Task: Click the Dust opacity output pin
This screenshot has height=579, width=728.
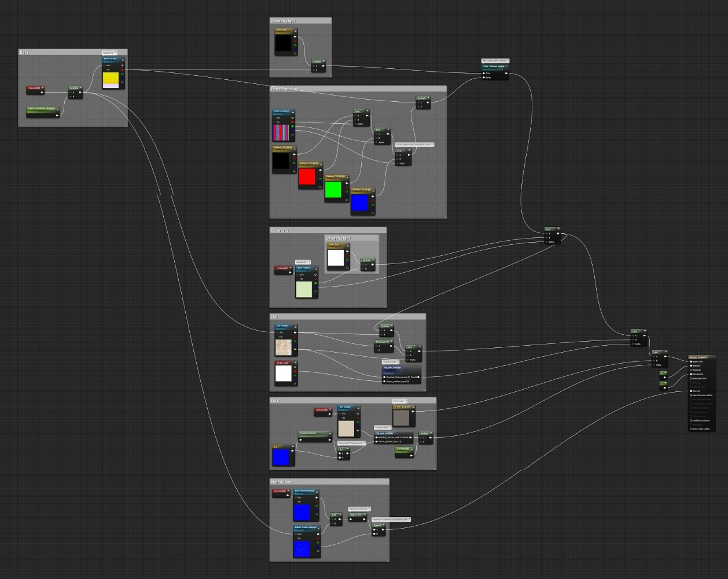Action: click(411, 456)
